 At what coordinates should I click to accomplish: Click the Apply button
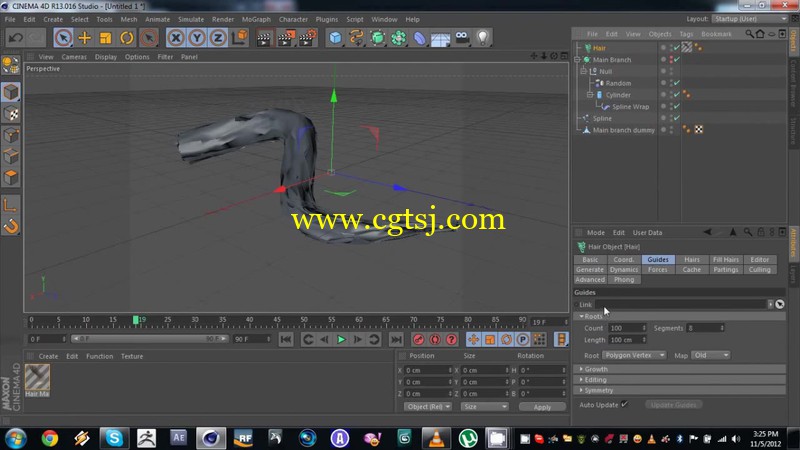(x=542, y=407)
